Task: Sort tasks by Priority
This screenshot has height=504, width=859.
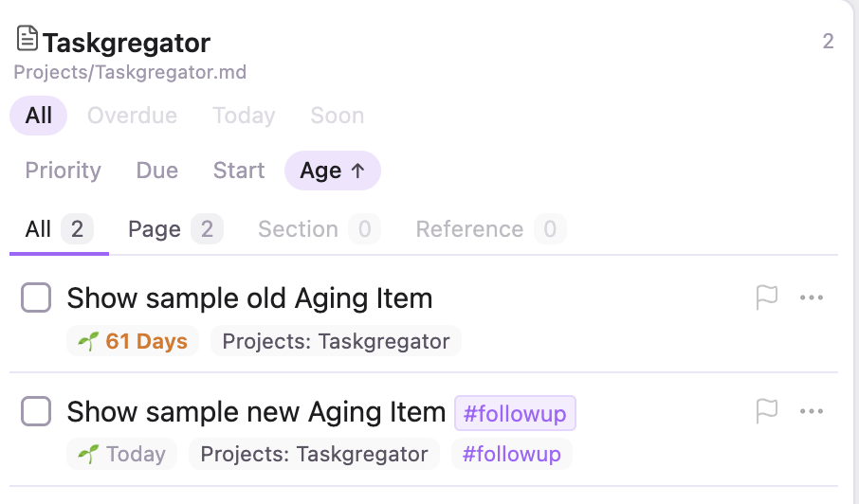Action: tap(63, 171)
